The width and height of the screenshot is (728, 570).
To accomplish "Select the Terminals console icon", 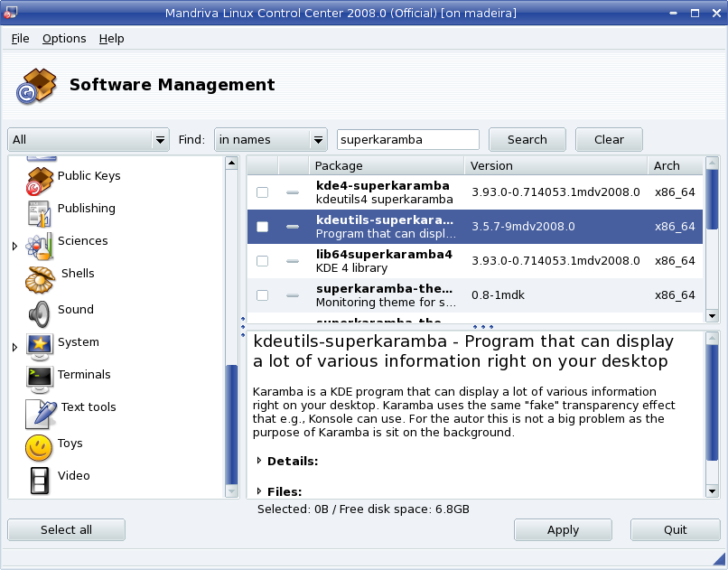I will (x=40, y=379).
